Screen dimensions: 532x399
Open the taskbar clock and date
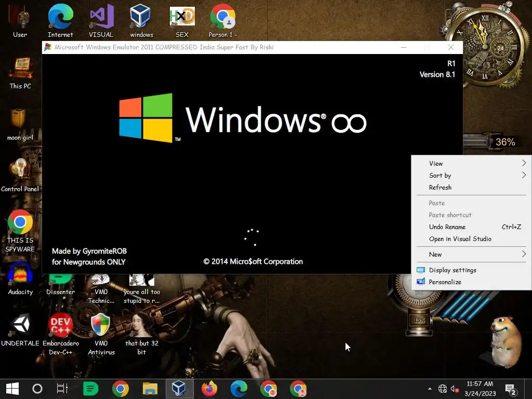480,389
